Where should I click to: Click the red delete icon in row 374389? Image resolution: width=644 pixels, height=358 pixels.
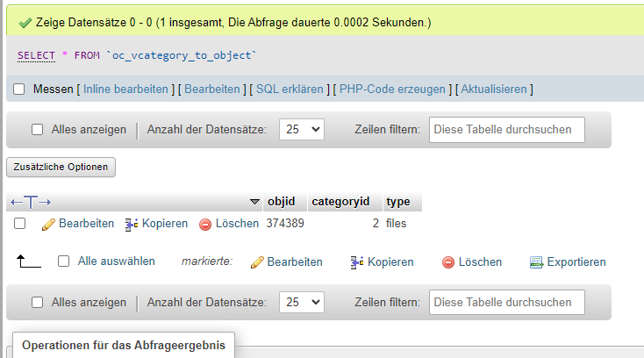click(205, 224)
